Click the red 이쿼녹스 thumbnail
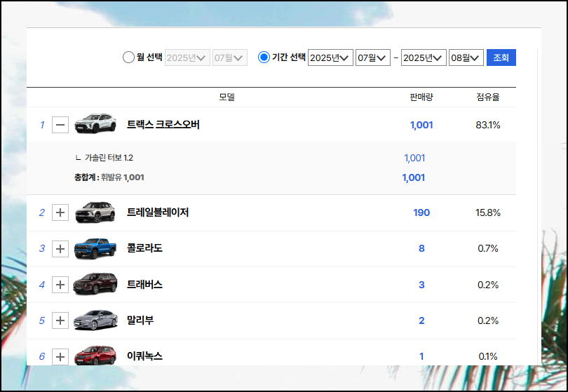 tap(95, 356)
